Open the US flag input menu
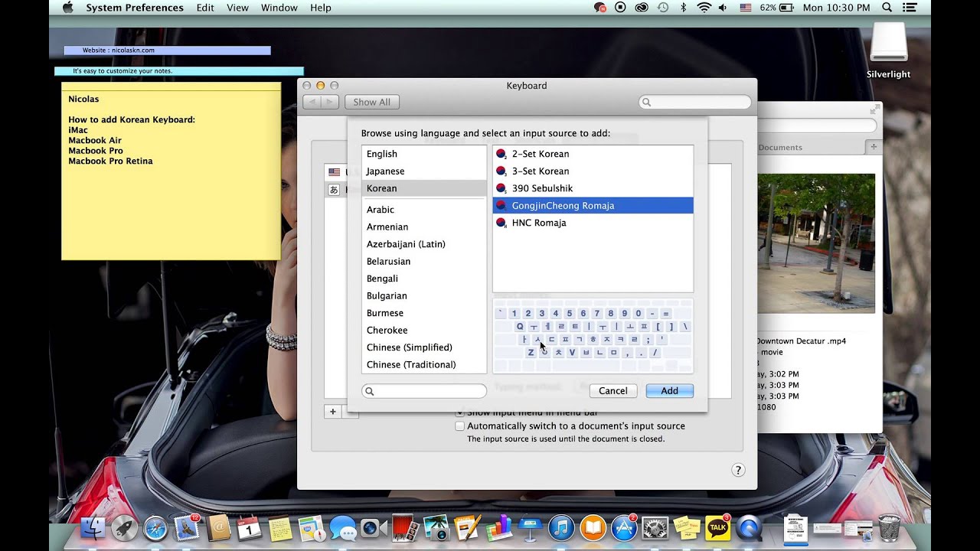This screenshot has width=980, height=551. click(x=746, y=8)
